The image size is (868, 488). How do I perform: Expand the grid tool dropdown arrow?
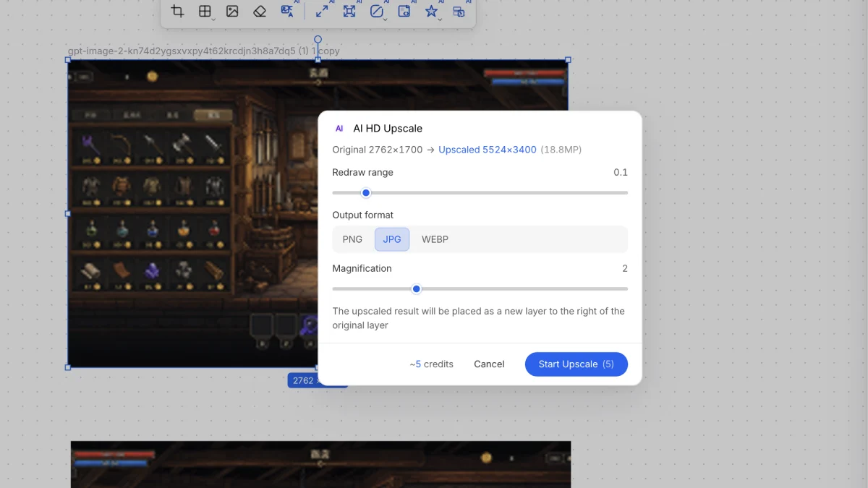click(x=213, y=20)
